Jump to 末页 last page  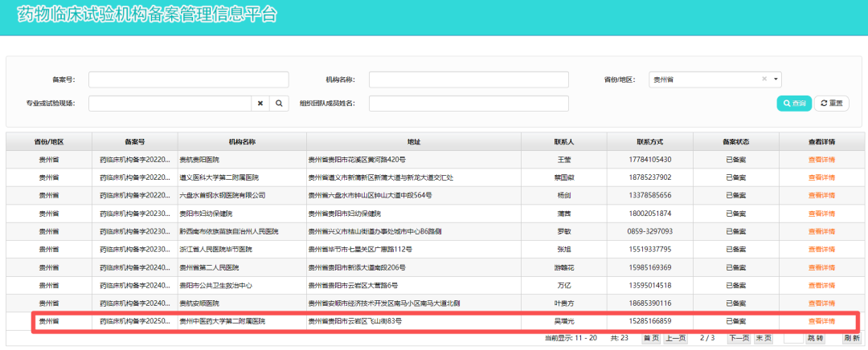(764, 338)
